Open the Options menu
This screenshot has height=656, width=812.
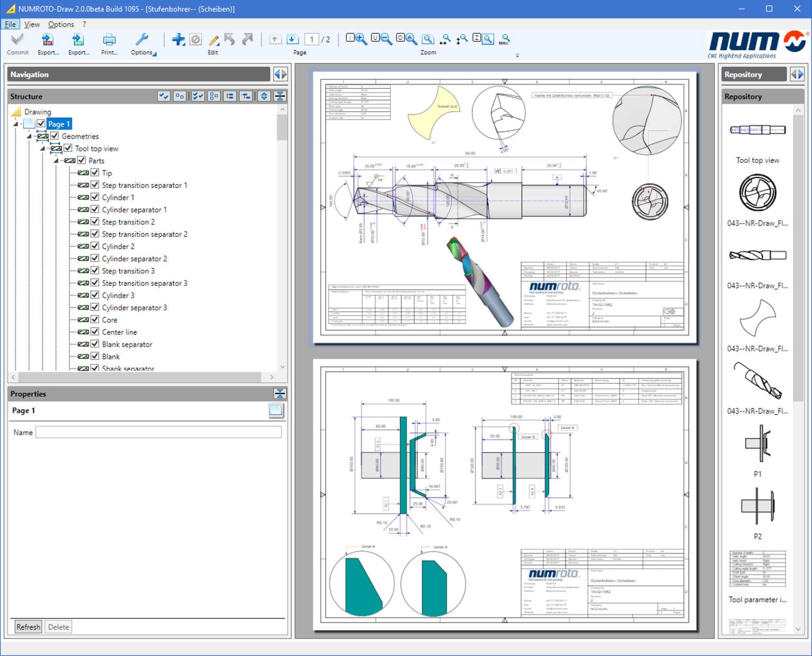tap(61, 24)
